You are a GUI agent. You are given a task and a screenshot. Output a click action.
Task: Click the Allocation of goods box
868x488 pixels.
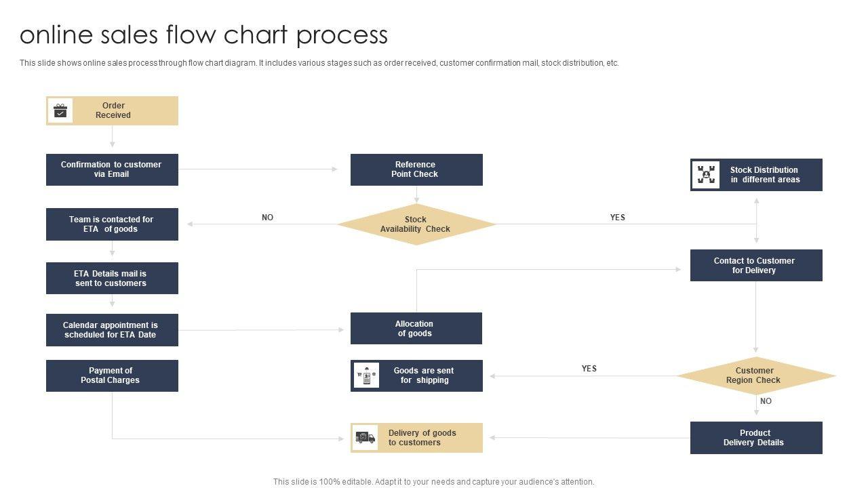click(416, 329)
